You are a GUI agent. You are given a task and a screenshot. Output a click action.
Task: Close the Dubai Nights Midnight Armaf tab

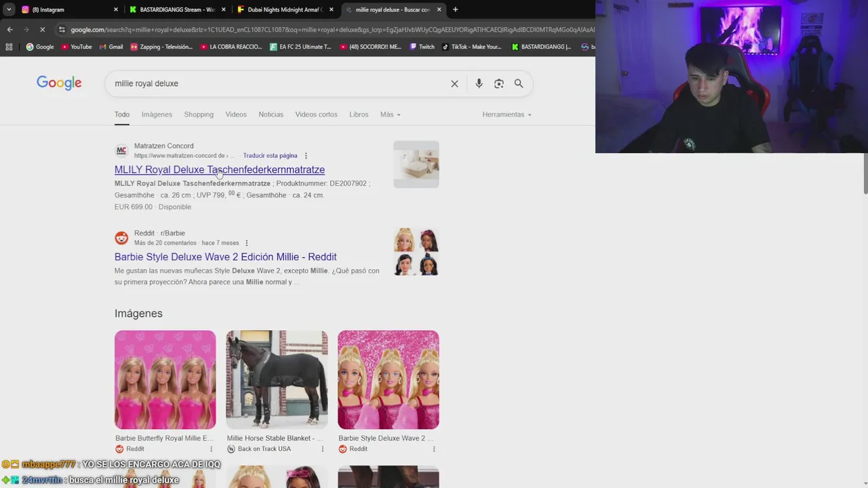(331, 9)
